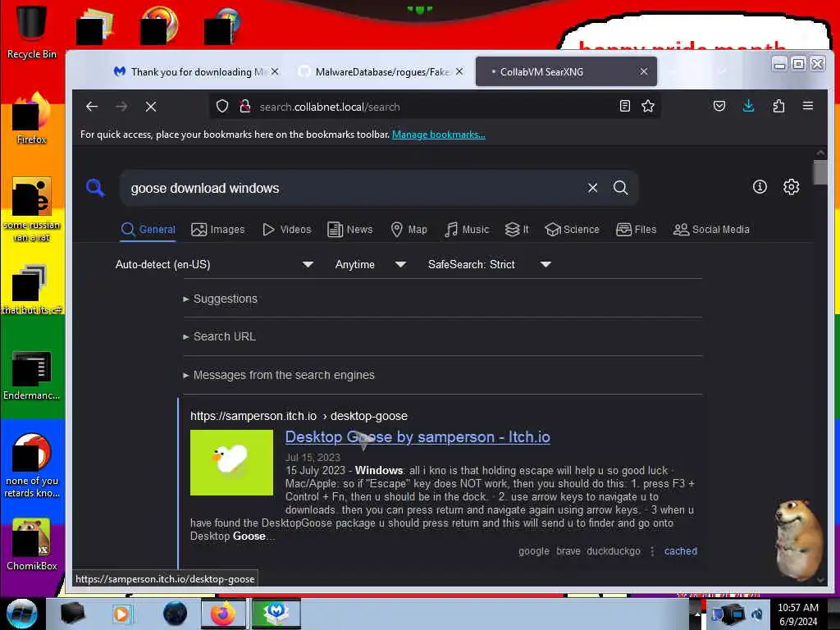This screenshot has width=840, height=630.
Task: Switch to the News search category
Action: (349, 230)
